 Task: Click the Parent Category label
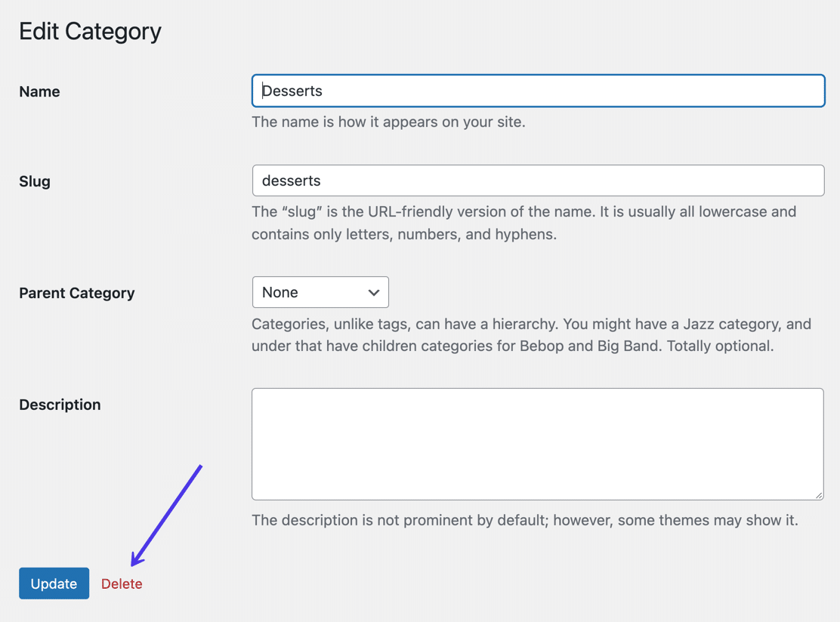(x=76, y=293)
